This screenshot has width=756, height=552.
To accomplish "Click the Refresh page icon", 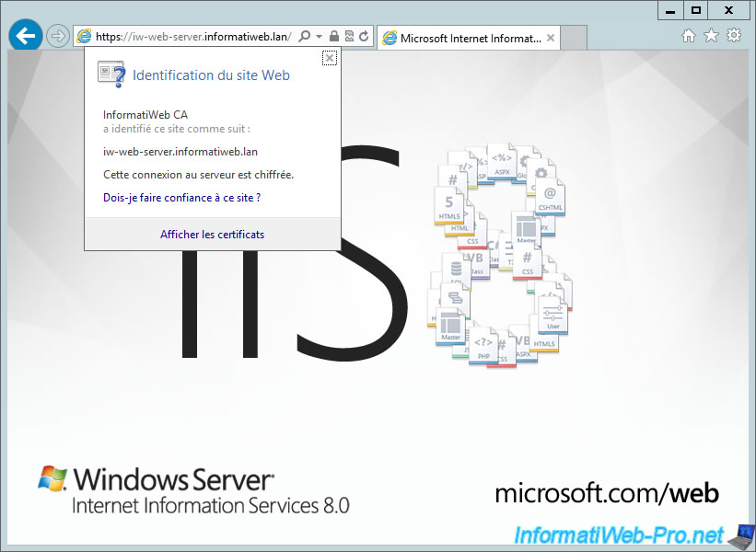I will (364, 36).
